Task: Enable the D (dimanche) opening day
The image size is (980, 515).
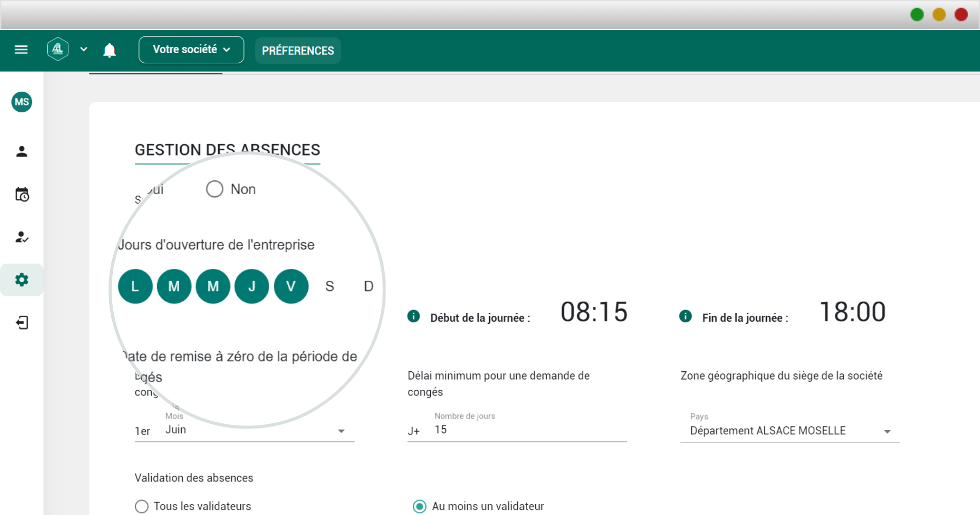Action: [369, 286]
